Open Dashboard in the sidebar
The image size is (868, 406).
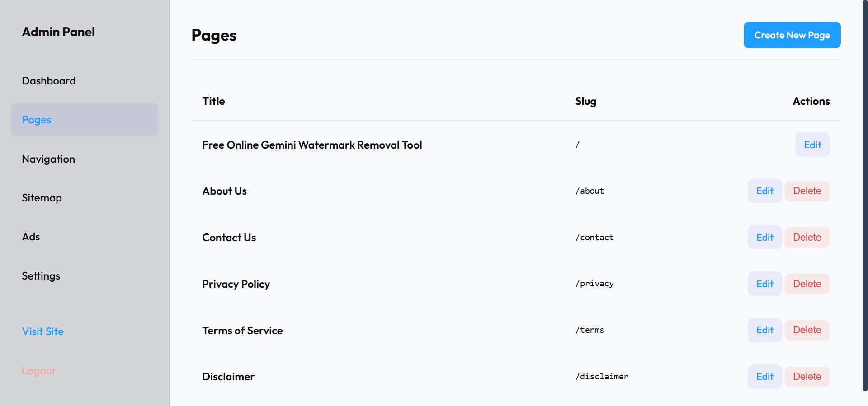click(x=49, y=81)
